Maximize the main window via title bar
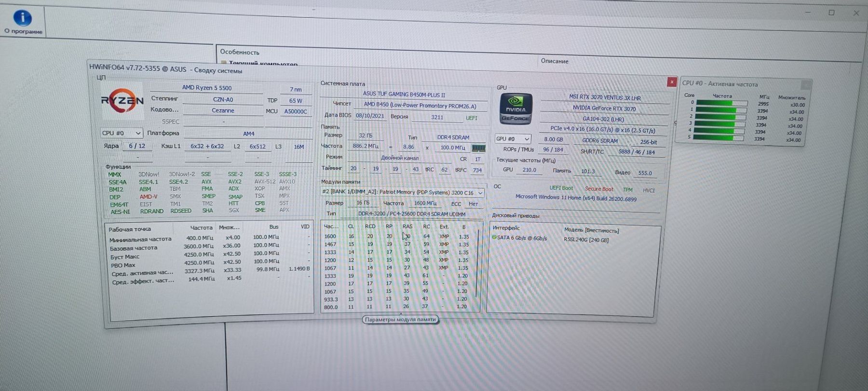The image size is (868, 391). [x=831, y=13]
